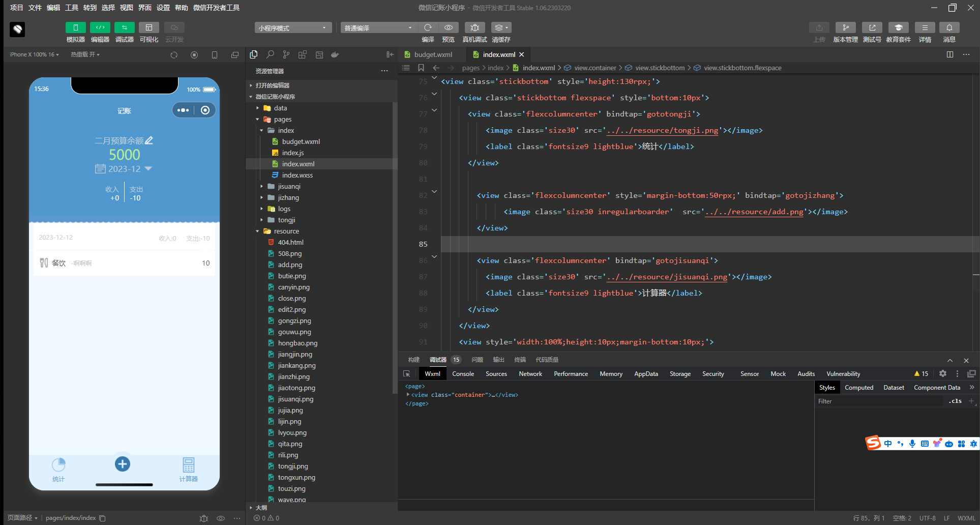The width and height of the screenshot is (980, 525).
Task: Toggle the debugger (调试器) panel button
Action: point(124,27)
